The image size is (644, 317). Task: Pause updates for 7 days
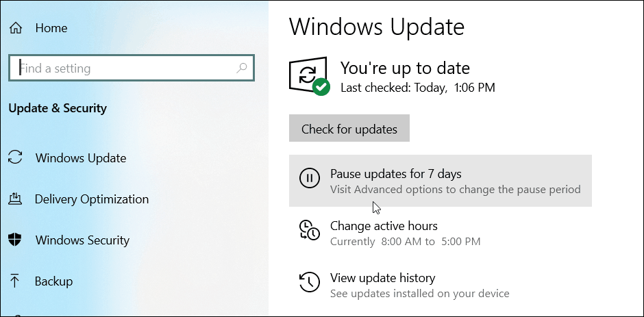(x=441, y=181)
